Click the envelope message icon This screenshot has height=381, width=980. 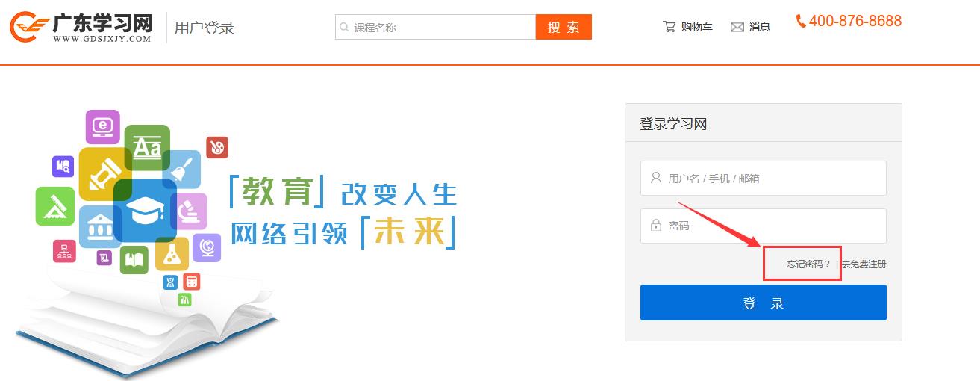pyautogui.click(x=737, y=28)
